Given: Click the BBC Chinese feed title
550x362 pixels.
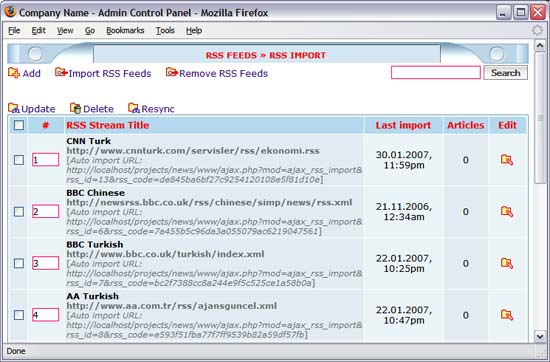Looking at the screenshot, I should [x=95, y=193].
